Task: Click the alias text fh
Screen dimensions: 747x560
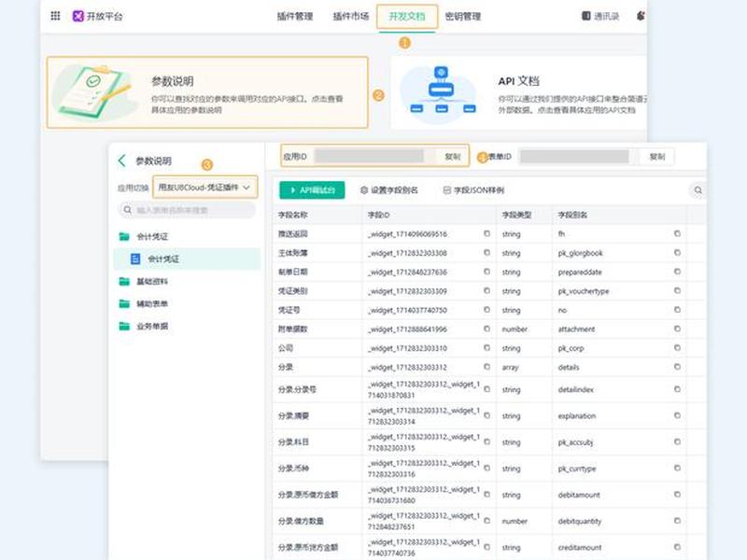Action: [x=561, y=234]
